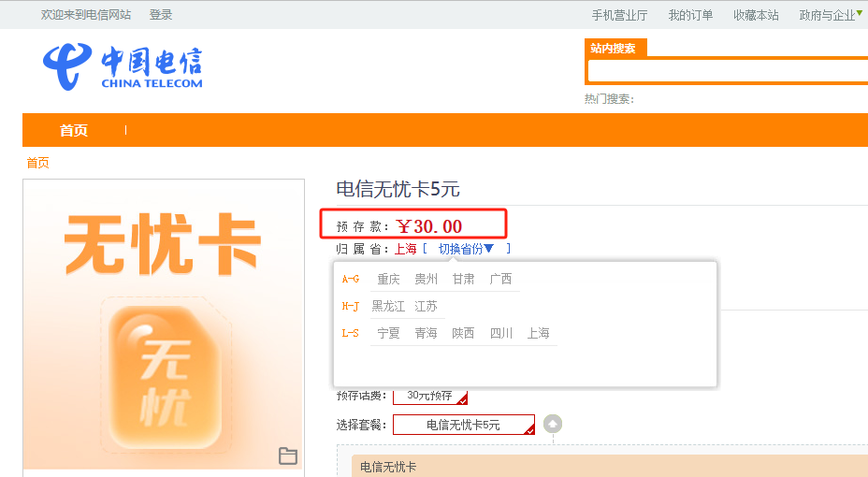Click the red 上海 current province text
Screen dimensions: 868x477
(x=405, y=249)
